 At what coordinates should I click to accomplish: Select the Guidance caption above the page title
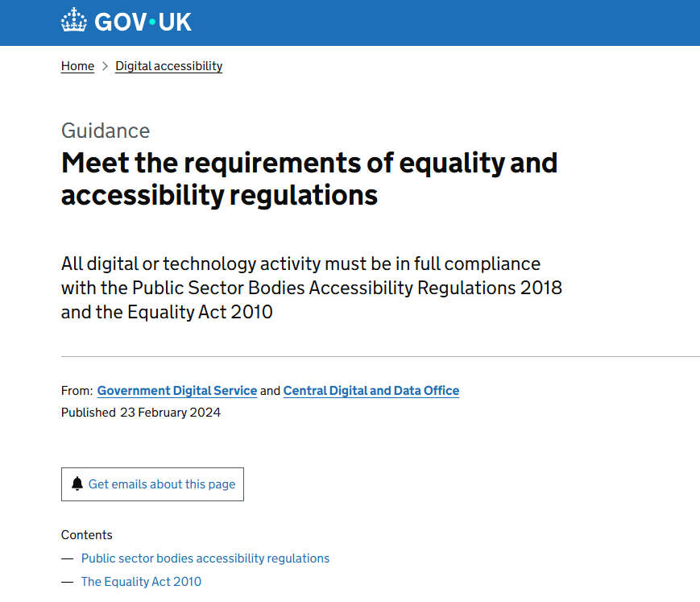click(106, 130)
